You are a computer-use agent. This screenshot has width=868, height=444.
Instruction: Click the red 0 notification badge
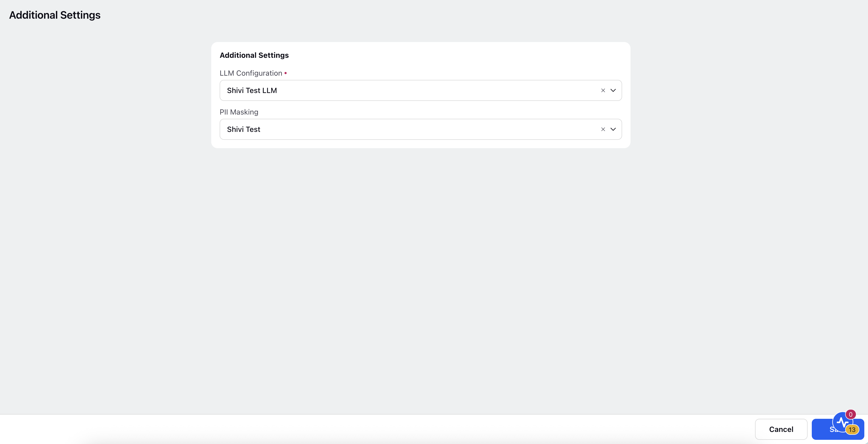[850, 414]
